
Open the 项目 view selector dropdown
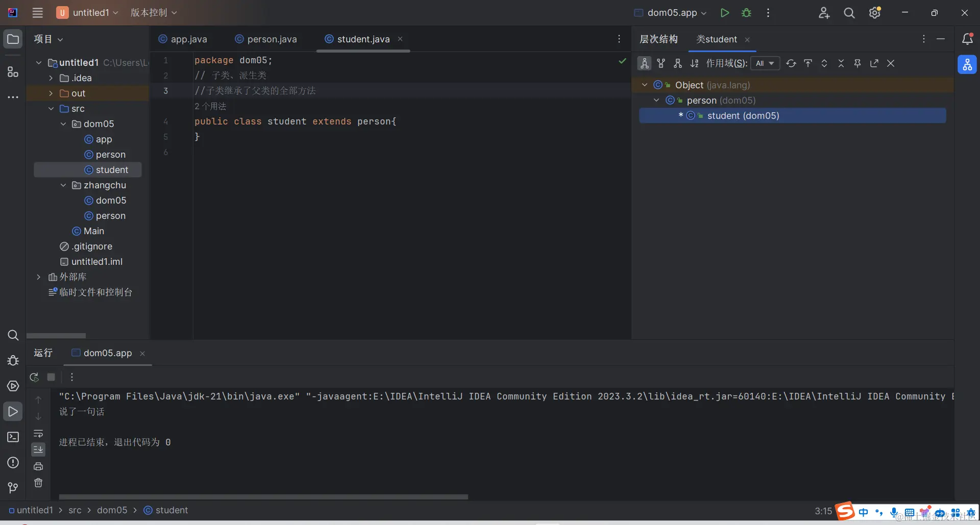(x=48, y=39)
